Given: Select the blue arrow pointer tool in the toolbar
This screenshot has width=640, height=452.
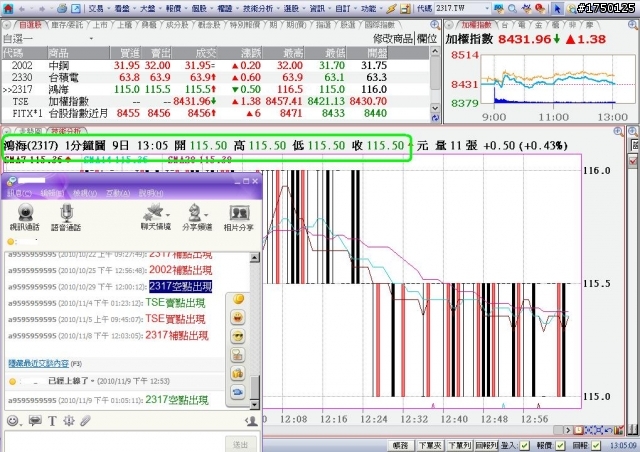Looking at the screenshot, I should pos(558,8).
